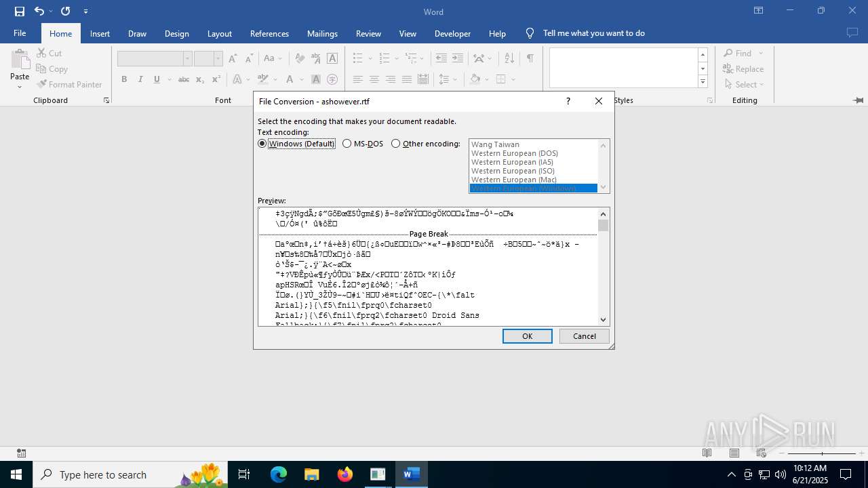Decrease indent icon in ribbon
The width and height of the screenshot is (868, 488).
441,58
